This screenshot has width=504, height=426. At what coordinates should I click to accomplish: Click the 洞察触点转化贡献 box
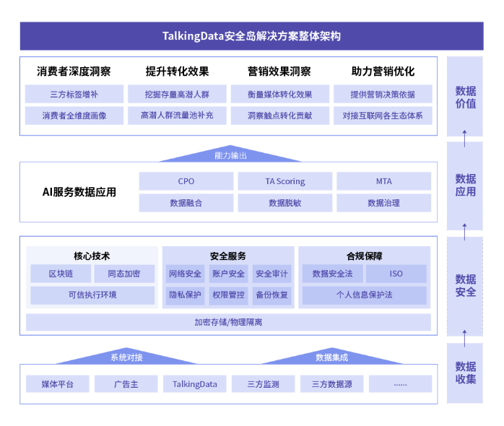coord(280,116)
